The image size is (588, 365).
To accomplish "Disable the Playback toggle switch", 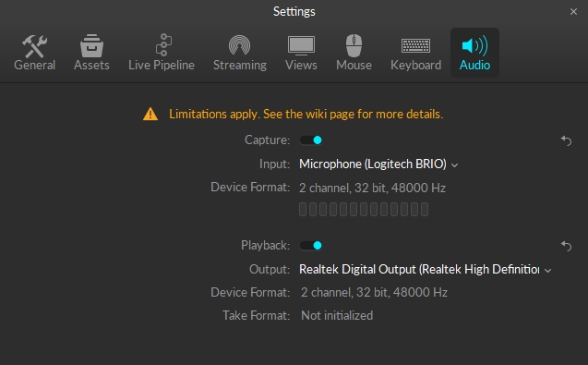I will coord(311,246).
